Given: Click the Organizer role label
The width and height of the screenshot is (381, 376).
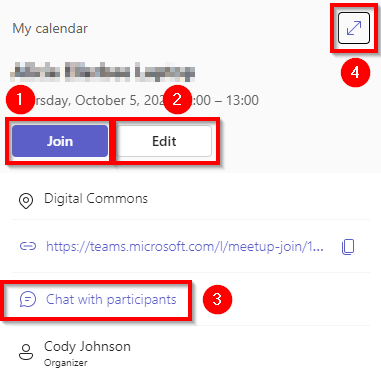Looking at the screenshot, I should coord(66,363).
